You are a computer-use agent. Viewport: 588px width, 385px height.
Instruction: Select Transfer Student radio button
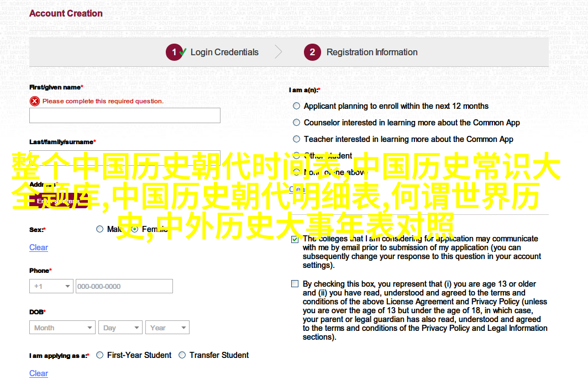(182, 355)
